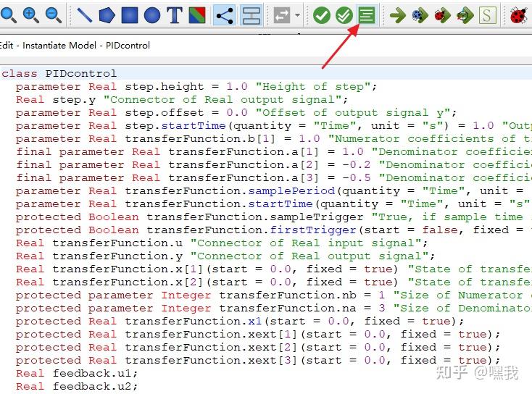Toggle Connect mode on the toolbar
Screen dimensions: 532x394
(225, 15)
